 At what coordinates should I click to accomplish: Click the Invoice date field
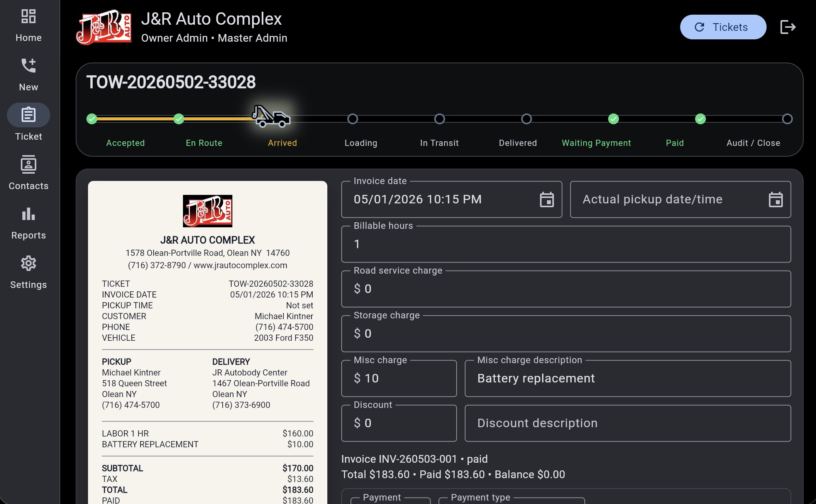[452, 200]
